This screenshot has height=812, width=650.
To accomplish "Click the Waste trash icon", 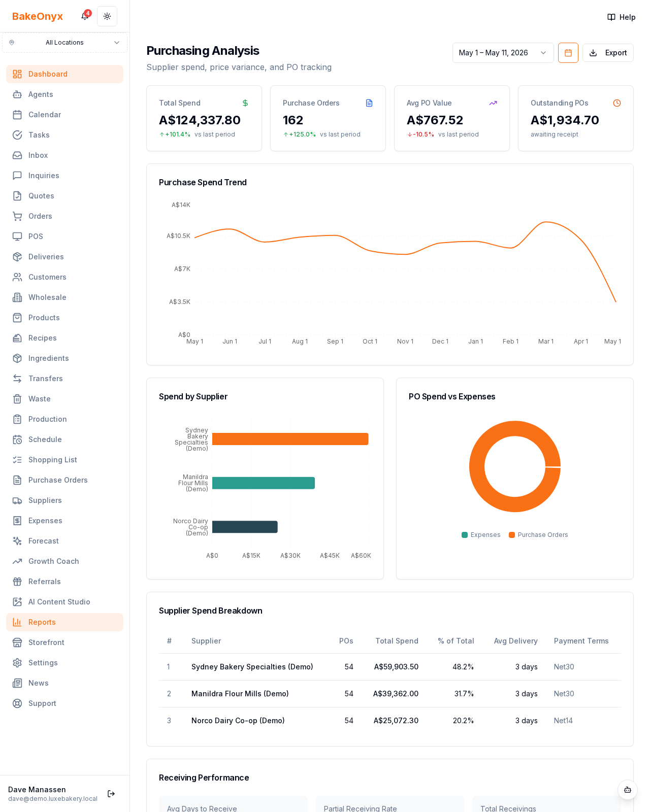I will point(17,399).
